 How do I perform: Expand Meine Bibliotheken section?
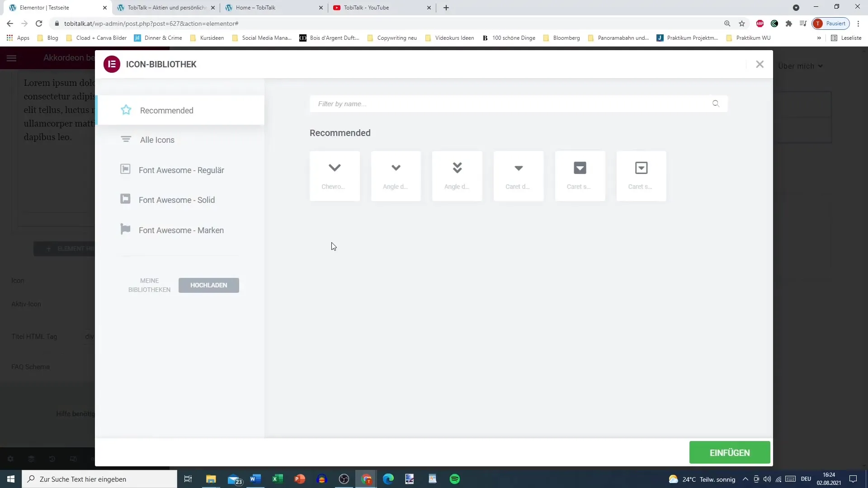point(150,285)
